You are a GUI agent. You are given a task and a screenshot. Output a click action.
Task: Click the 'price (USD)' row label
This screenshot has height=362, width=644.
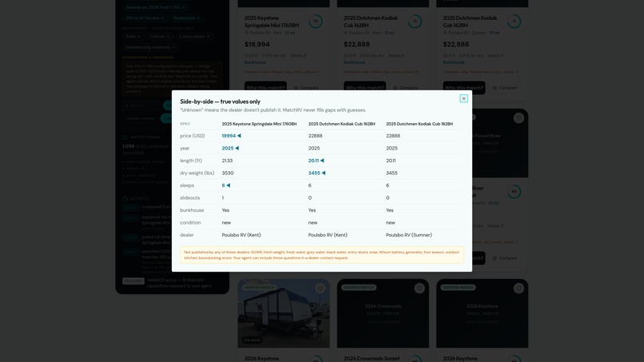click(193, 136)
